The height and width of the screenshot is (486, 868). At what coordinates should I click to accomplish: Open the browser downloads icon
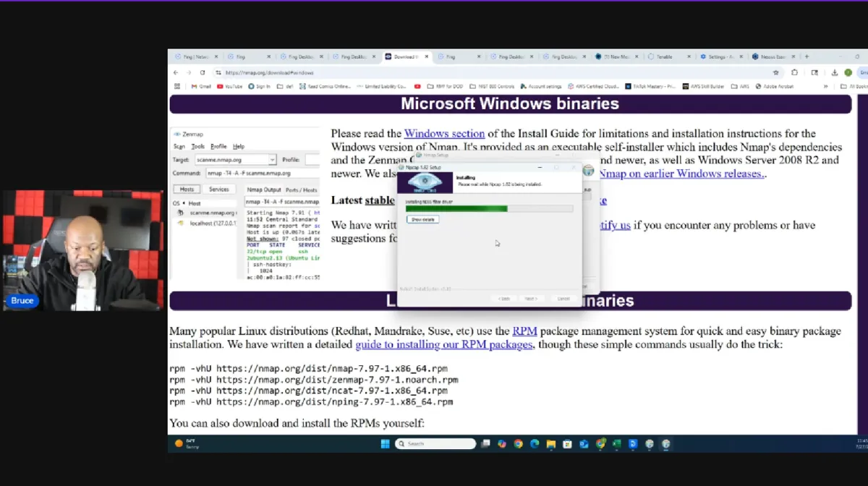coord(835,72)
